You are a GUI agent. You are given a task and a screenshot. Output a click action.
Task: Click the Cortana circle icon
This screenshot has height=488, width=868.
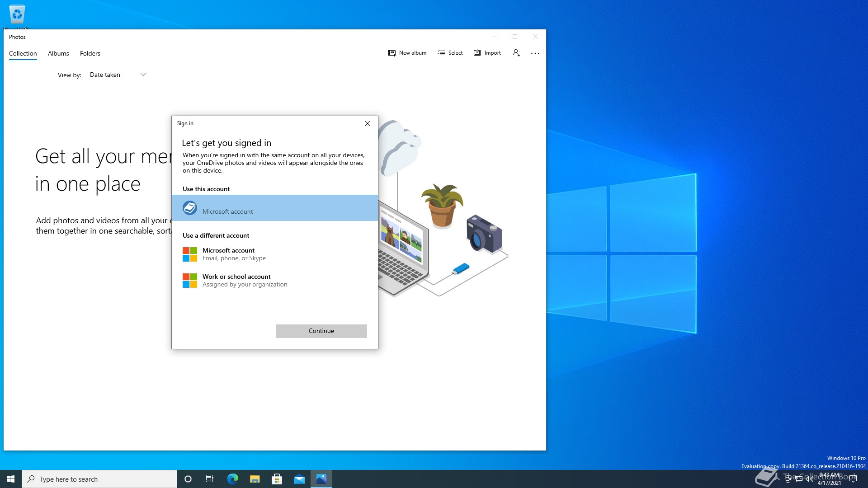click(x=188, y=479)
